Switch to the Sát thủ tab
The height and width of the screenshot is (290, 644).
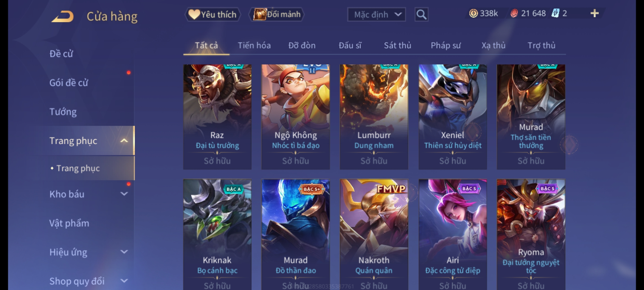(397, 45)
